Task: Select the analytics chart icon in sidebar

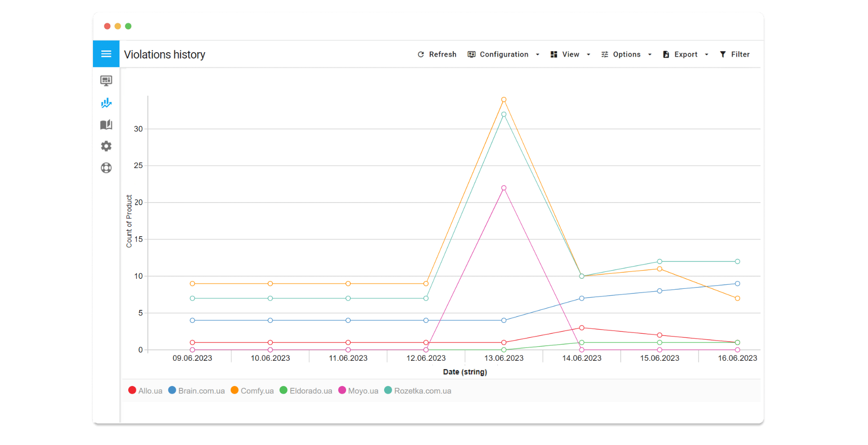Action: [x=106, y=103]
